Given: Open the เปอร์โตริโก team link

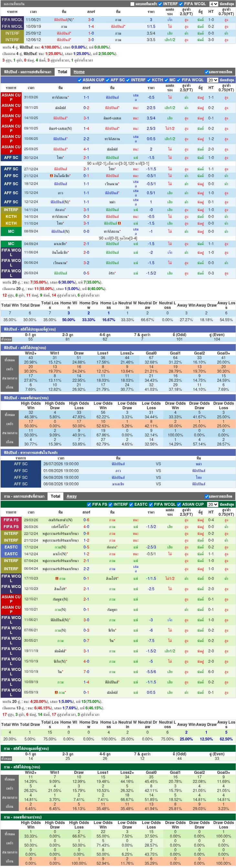Looking at the screenshot, I should tap(60, 527).
